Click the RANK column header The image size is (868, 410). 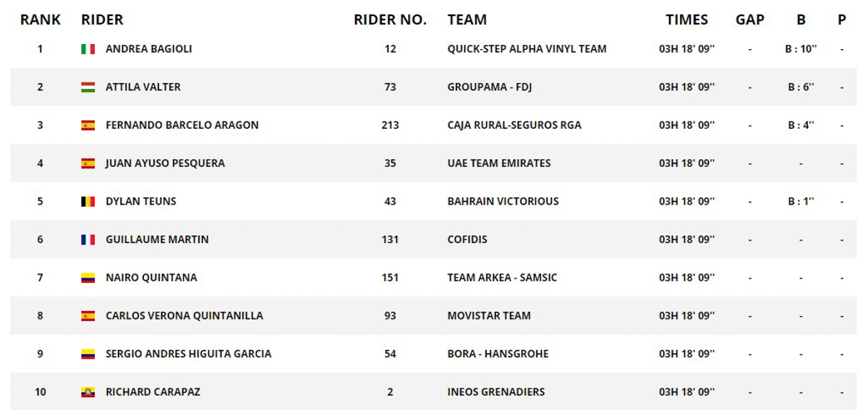tap(41, 20)
